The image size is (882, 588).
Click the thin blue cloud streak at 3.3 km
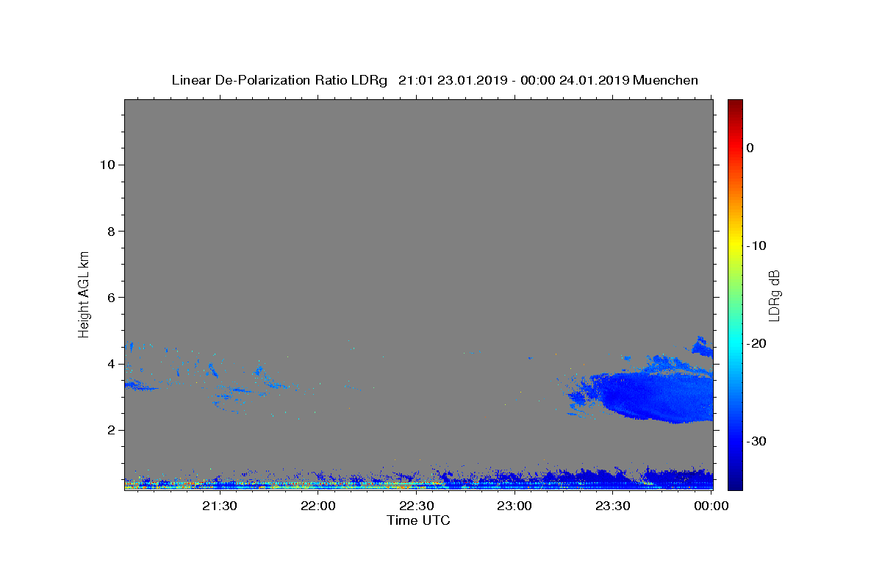click(x=140, y=385)
